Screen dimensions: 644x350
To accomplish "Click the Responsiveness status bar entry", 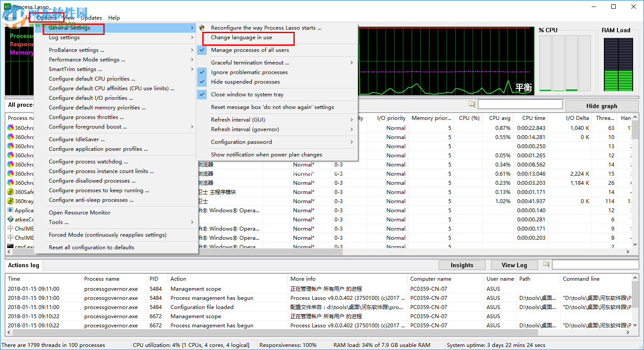I will (x=288, y=345).
